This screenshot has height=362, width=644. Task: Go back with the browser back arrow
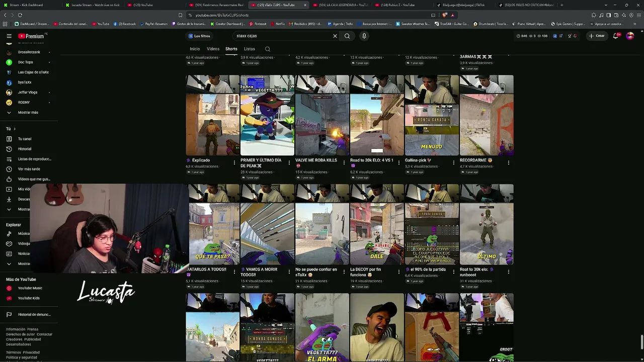[6, 15]
